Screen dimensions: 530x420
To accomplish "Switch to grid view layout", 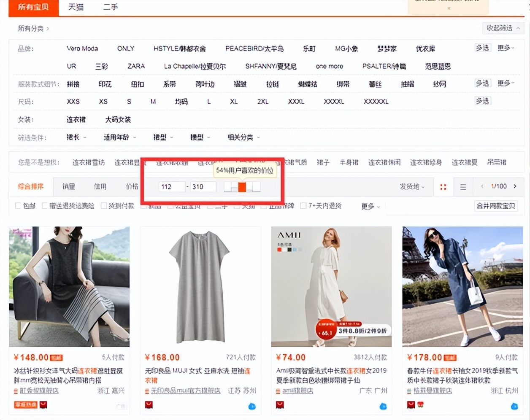I will (x=443, y=186).
